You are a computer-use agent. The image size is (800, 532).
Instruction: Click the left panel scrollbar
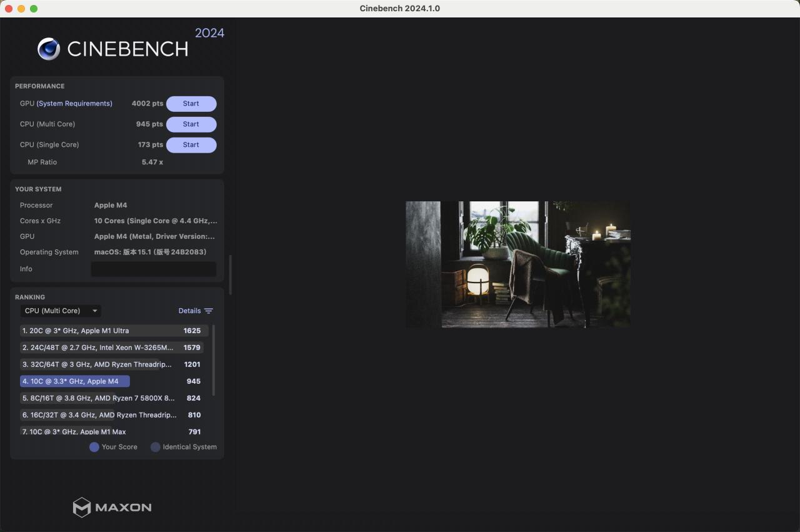point(231,274)
